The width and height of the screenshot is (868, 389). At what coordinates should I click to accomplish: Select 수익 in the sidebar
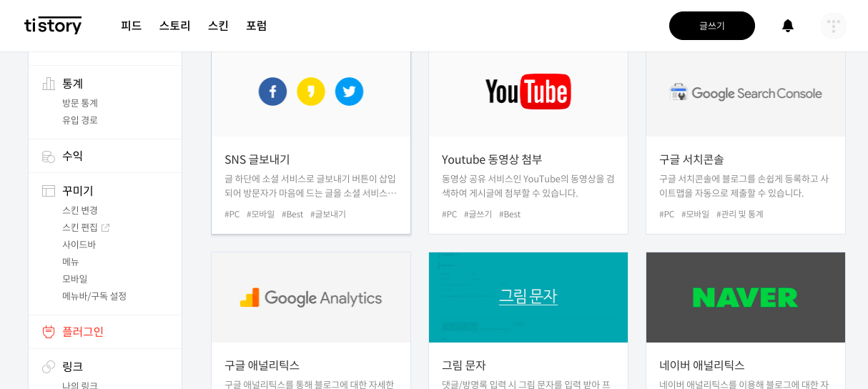(73, 156)
